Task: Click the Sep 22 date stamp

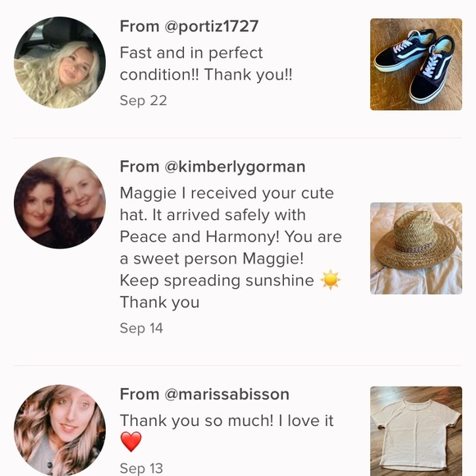Action: click(144, 100)
